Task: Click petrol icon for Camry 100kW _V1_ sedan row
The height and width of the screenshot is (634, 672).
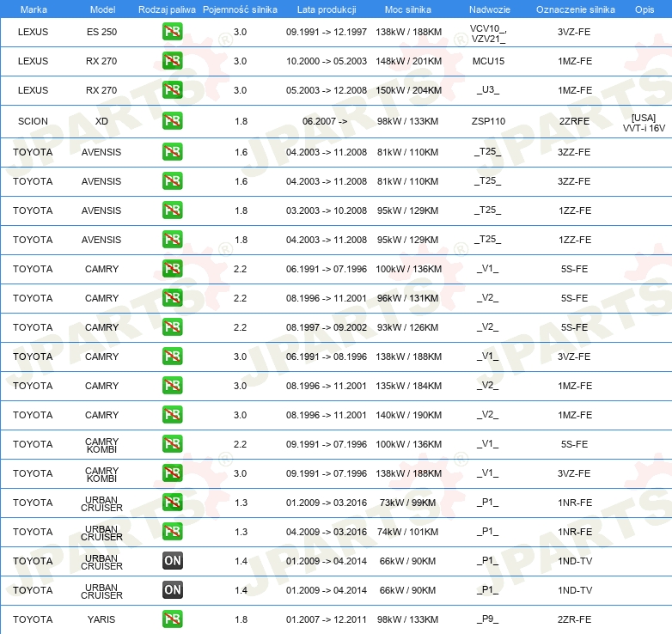Action: 172,269
